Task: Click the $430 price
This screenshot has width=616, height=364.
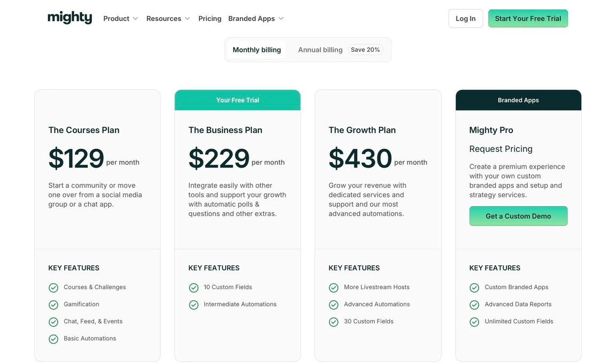Action: click(x=360, y=158)
